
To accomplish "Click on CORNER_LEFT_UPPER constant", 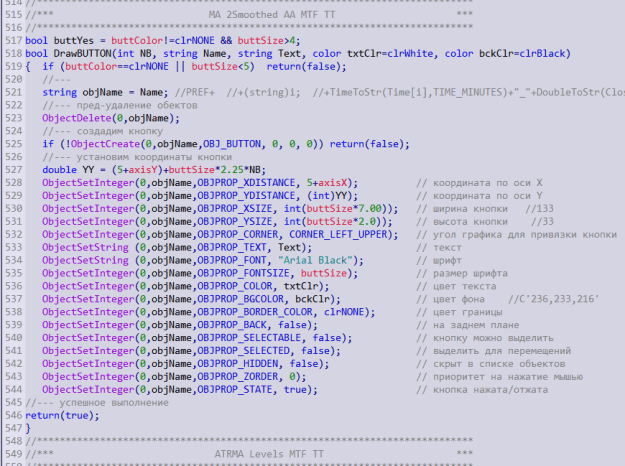I will click(338, 234).
